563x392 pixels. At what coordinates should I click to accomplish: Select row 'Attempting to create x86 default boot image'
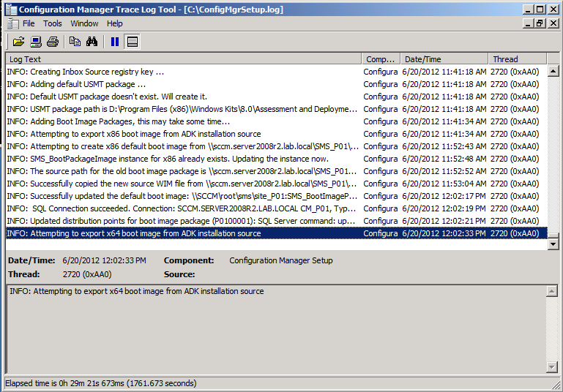[277, 146]
